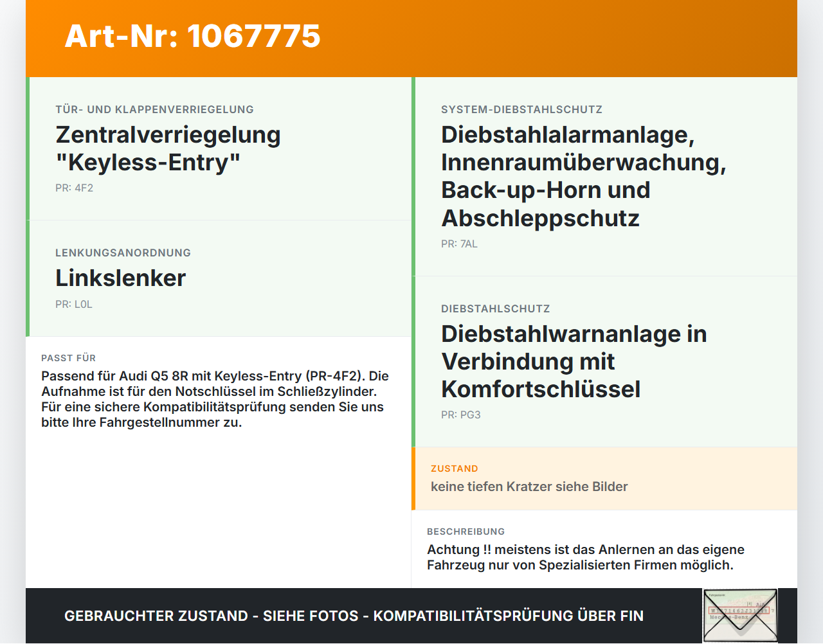This screenshot has width=823, height=644.
Task: Click the DIEBSTAHLSCHUTZ label above Diebstahlwarnanlage
Action: coord(495,309)
